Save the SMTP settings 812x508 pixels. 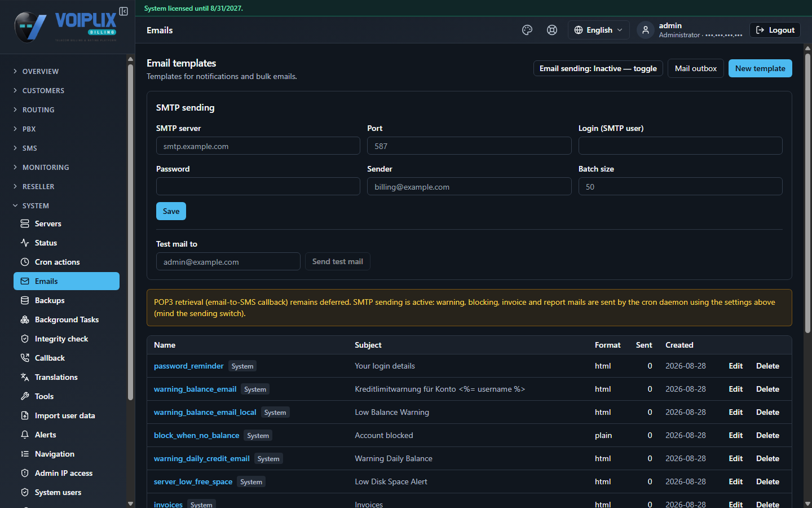[x=171, y=211]
